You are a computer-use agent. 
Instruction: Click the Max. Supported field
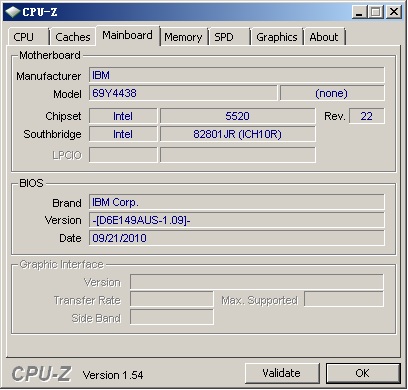[x=344, y=299]
